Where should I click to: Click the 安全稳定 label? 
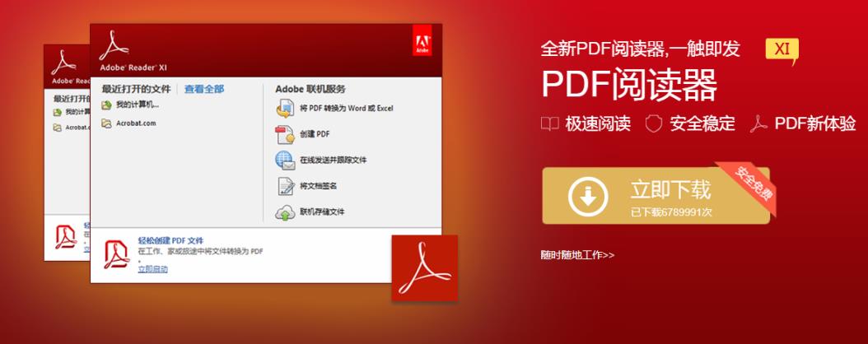pos(702,123)
